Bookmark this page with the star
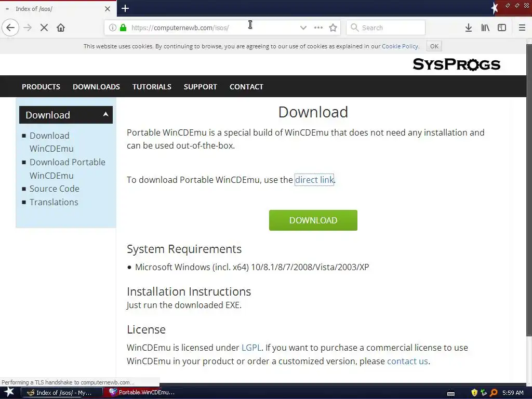 [333, 28]
